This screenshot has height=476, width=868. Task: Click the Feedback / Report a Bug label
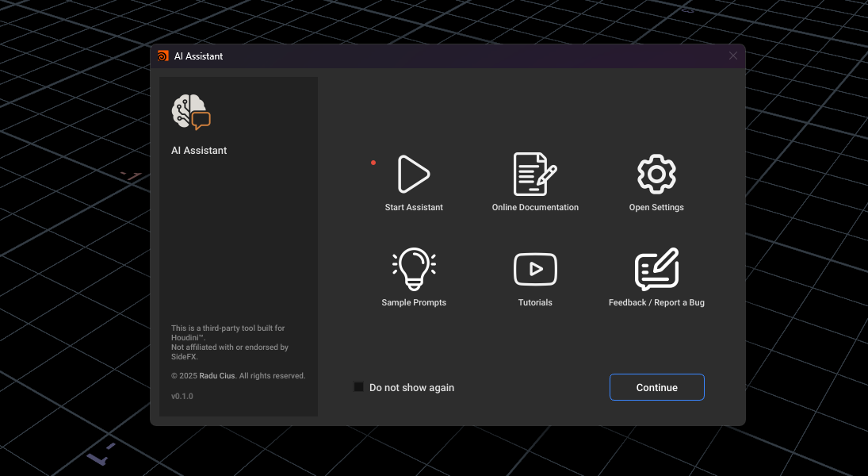(x=656, y=302)
